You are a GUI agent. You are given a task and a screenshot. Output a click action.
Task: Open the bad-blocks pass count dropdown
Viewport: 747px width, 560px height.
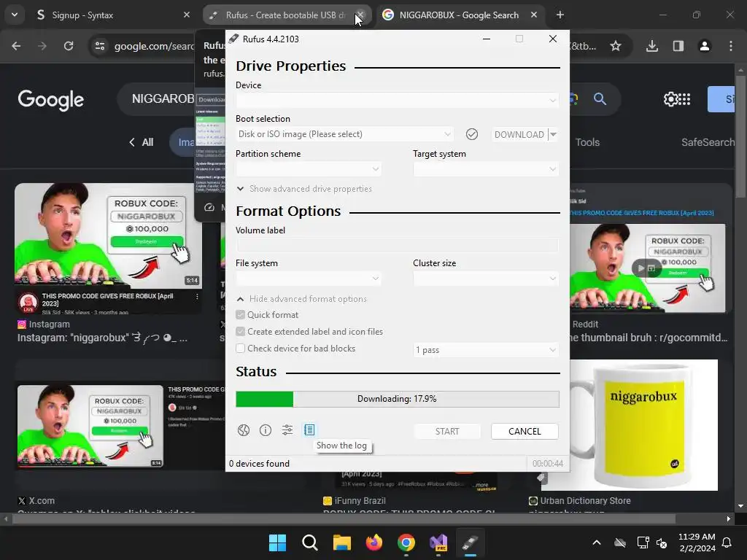tap(485, 350)
